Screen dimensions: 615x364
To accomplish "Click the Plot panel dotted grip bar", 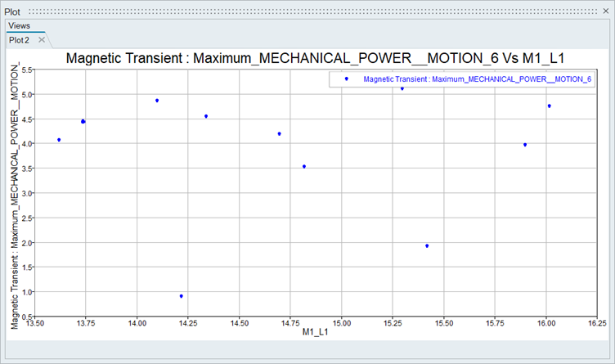I will (x=311, y=13).
